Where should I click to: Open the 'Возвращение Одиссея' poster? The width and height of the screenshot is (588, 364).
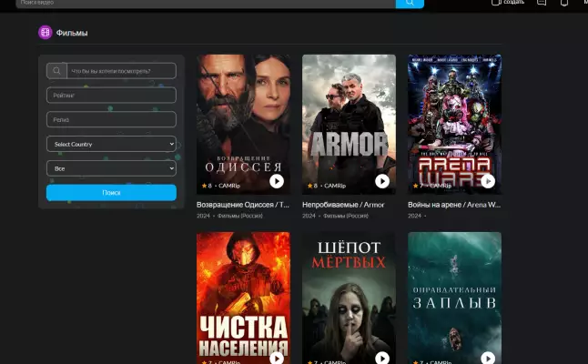pyautogui.click(x=243, y=124)
